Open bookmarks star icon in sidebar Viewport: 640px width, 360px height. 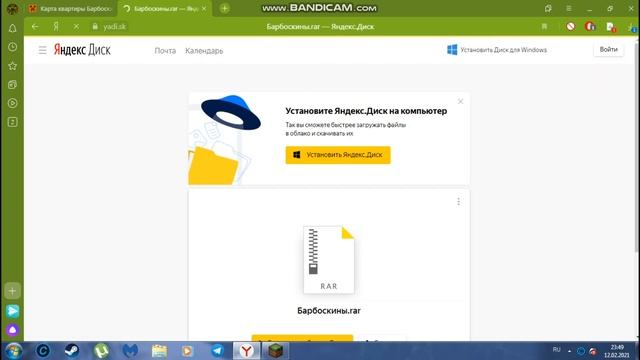click(13, 66)
